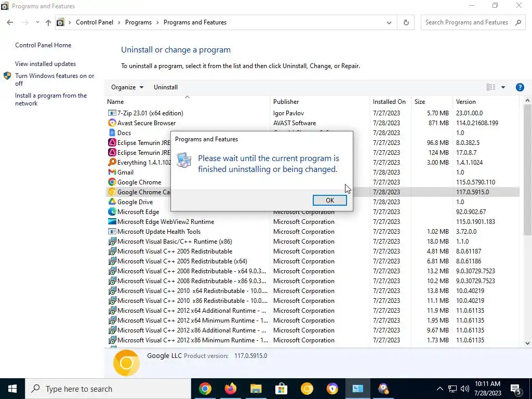This screenshot has height=399, width=532.
Task: Click the Uninstall toolbar button
Action: pos(166,87)
